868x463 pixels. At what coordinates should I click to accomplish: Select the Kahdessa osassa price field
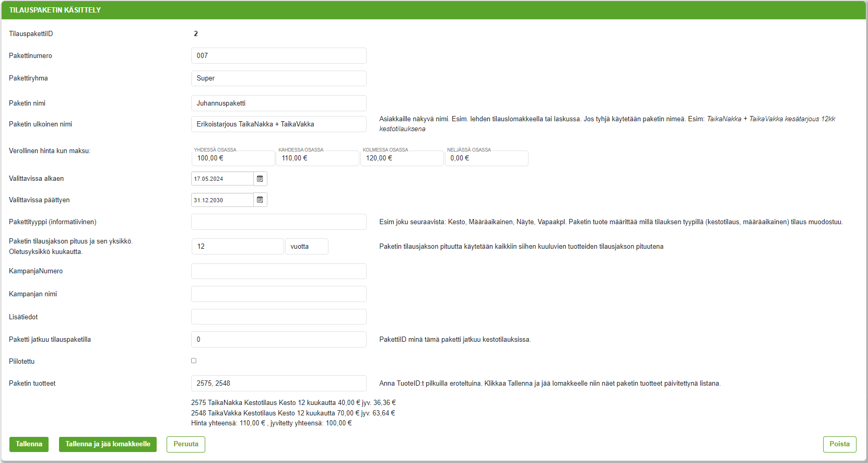[318, 158]
